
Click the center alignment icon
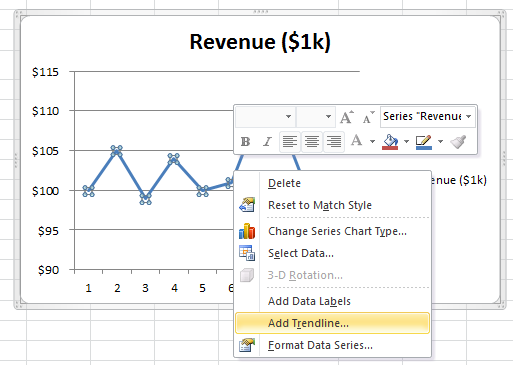312,142
